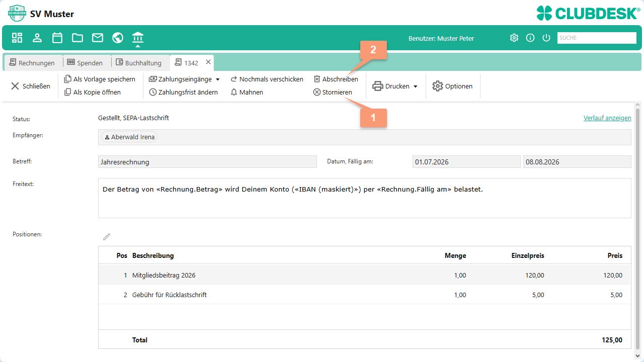Click Als Kopie öffnen
644x362 pixels.
(x=93, y=92)
